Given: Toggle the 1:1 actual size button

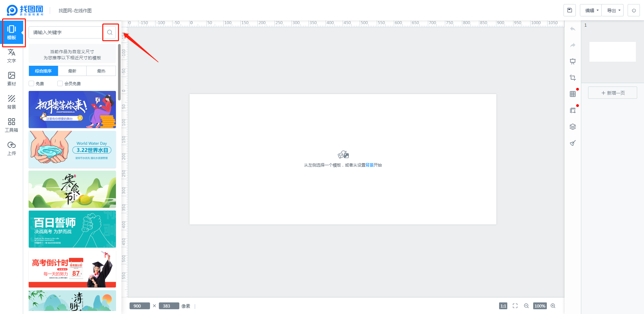Looking at the screenshot, I should click(x=503, y=306).
